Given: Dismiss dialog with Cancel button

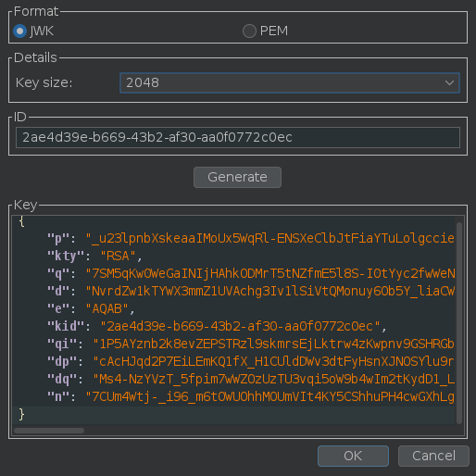Looking at the screenshot, I should click(433, 456).
